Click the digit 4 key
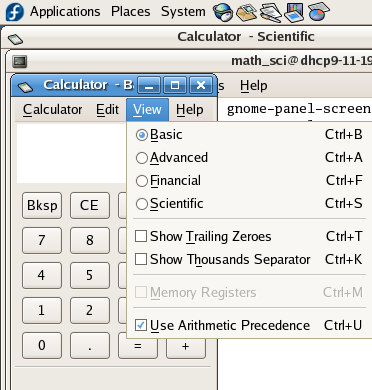The height and width of the screenshot is (390, 372). [x=42, y=275]
